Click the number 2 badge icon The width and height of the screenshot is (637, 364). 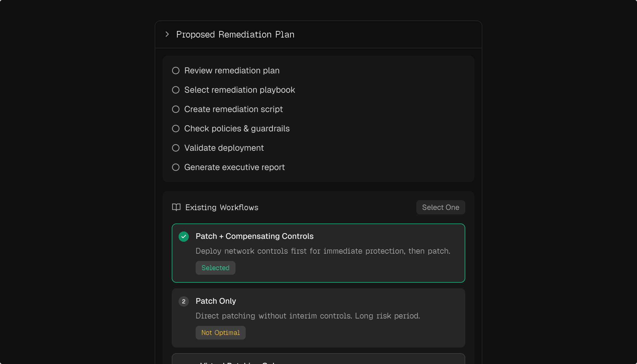pyautogui.click(x=184, y=301)
